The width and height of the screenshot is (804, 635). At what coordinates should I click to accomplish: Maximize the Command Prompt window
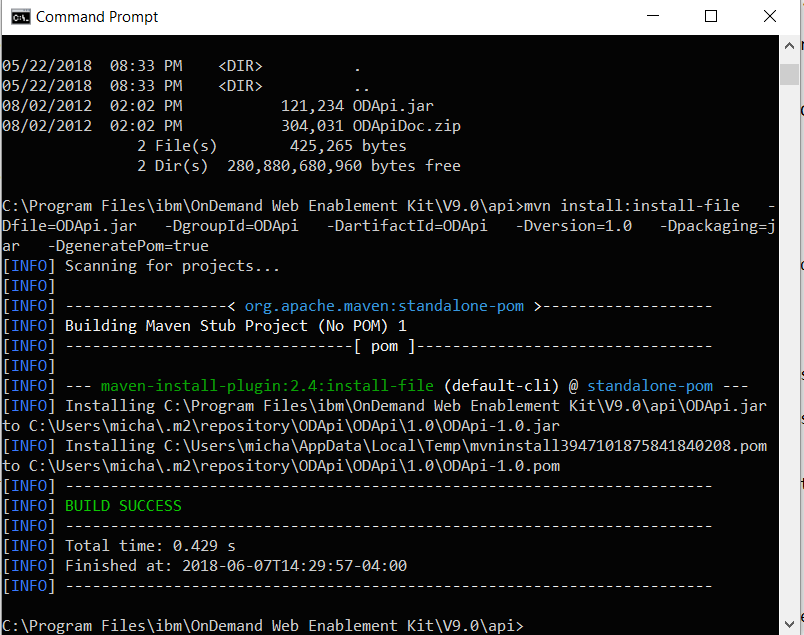711,16
